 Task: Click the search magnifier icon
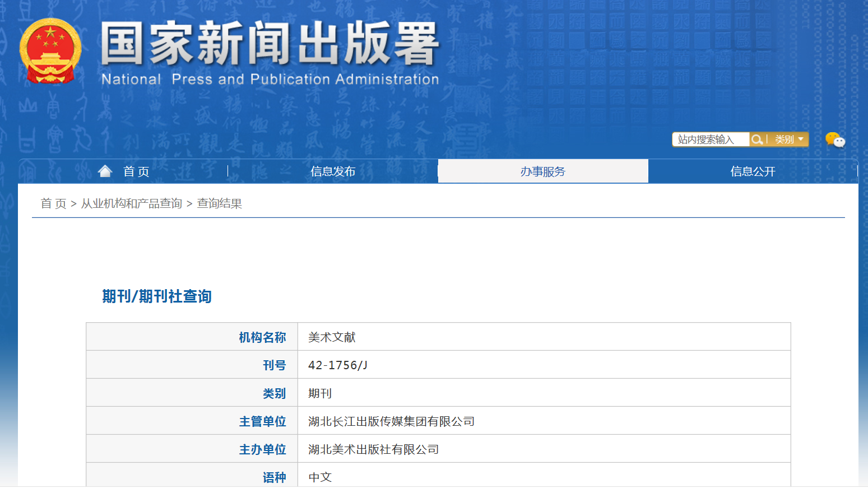[x=758, y=139]
